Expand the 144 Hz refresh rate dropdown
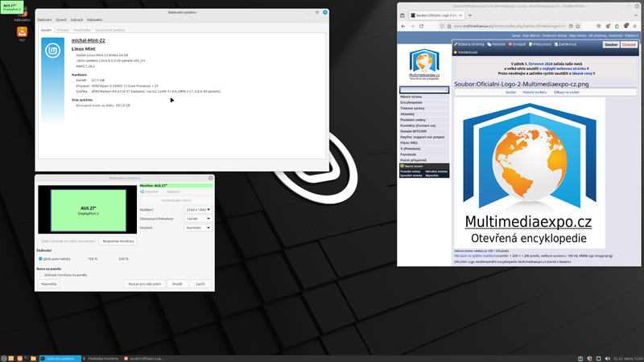Image resolution: width=644 pixels, height=362 pixels. coord(197,218)
